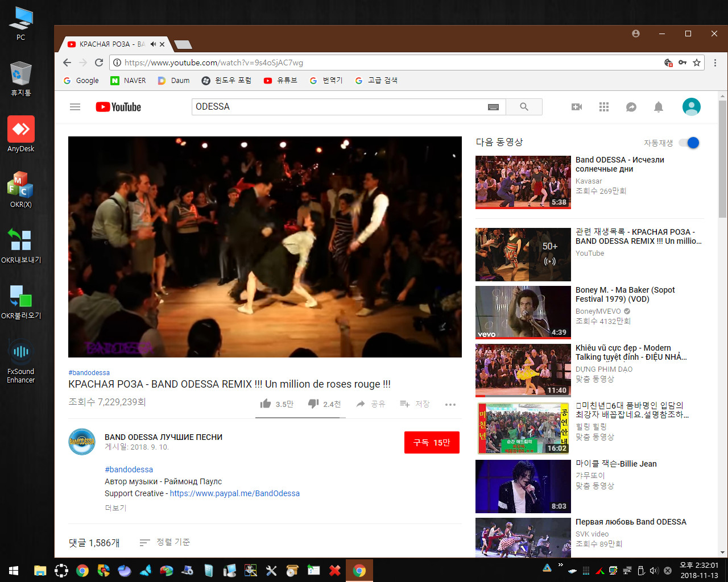Mute the tab using the speaker icon

(153, 44)
